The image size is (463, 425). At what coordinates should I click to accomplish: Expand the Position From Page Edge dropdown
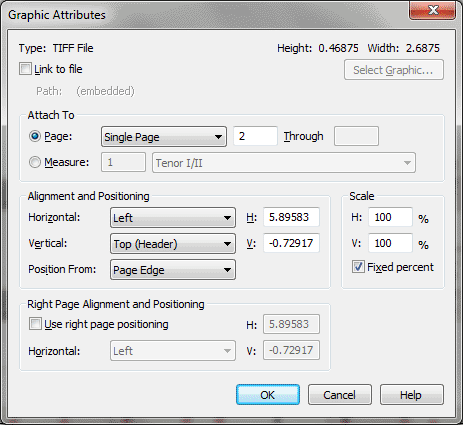click(173, 270)
